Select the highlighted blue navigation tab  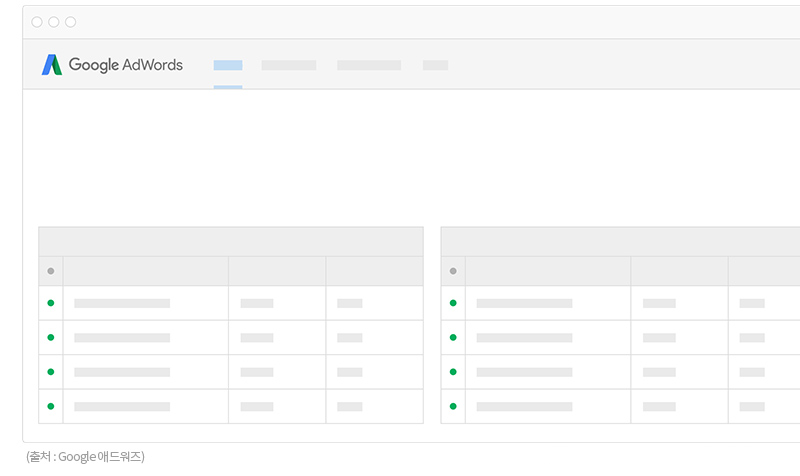(x=228, y=65)
